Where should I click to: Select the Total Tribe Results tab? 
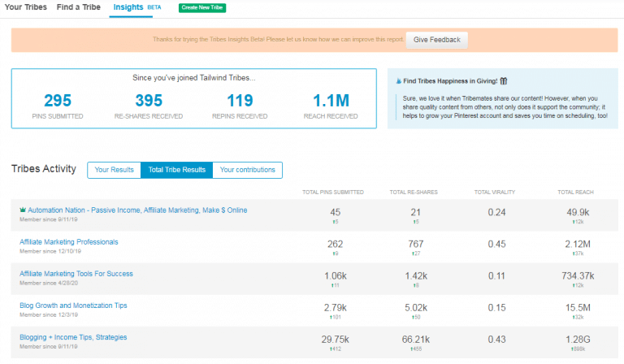[176, 170]
